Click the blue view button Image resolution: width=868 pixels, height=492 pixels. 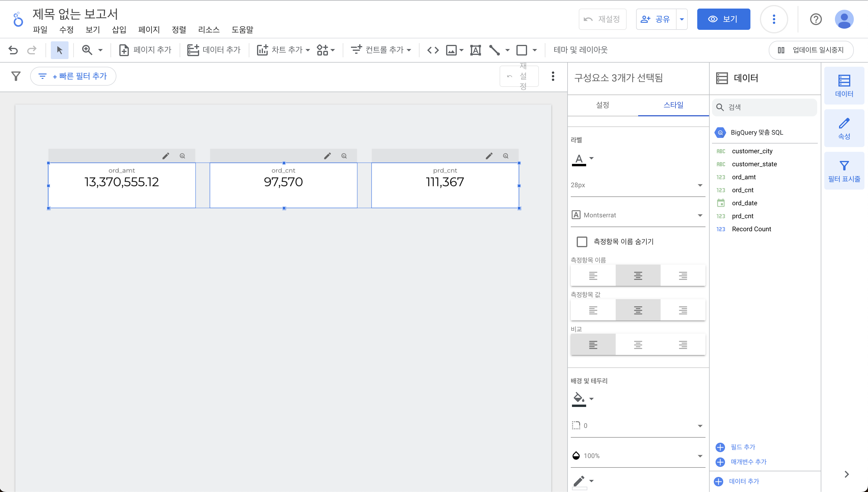(x=723, y=19)
